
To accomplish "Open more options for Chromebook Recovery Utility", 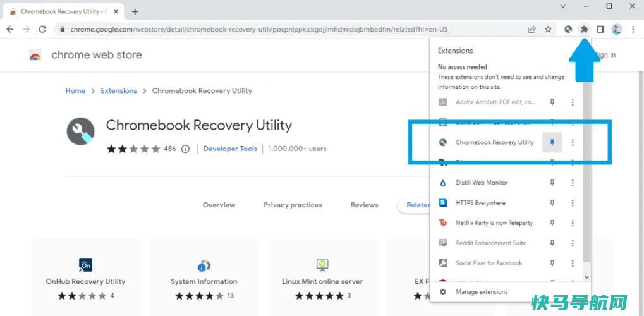I will pos(573,143).
